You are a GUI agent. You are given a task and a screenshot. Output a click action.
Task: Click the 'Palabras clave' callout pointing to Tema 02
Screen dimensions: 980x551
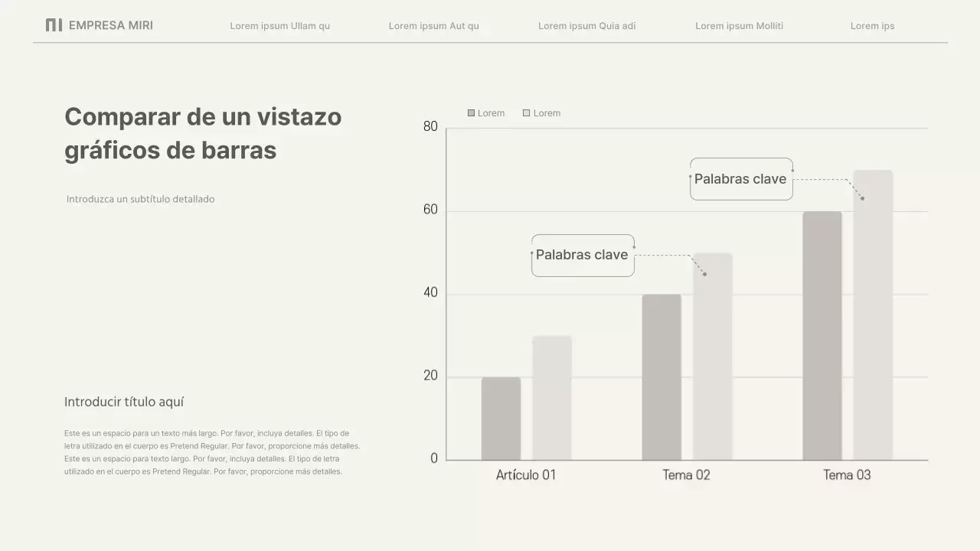click(582, 255)
